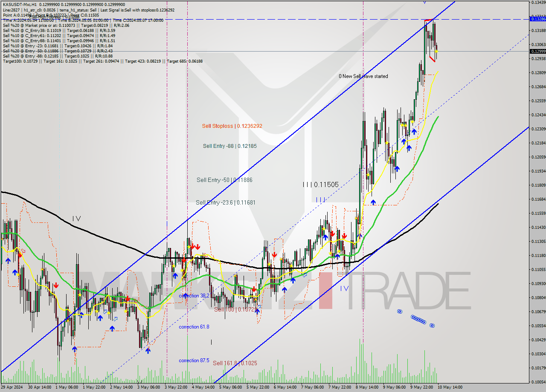Click 0.10554 on the price axis
Viewport: 546px width, 392px height.
tap(538, 326)
